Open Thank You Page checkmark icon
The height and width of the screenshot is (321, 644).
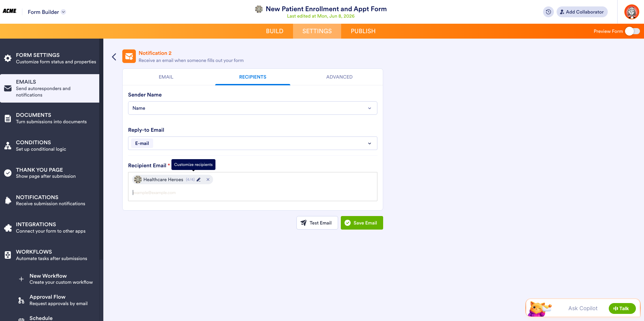pos(8,173)
